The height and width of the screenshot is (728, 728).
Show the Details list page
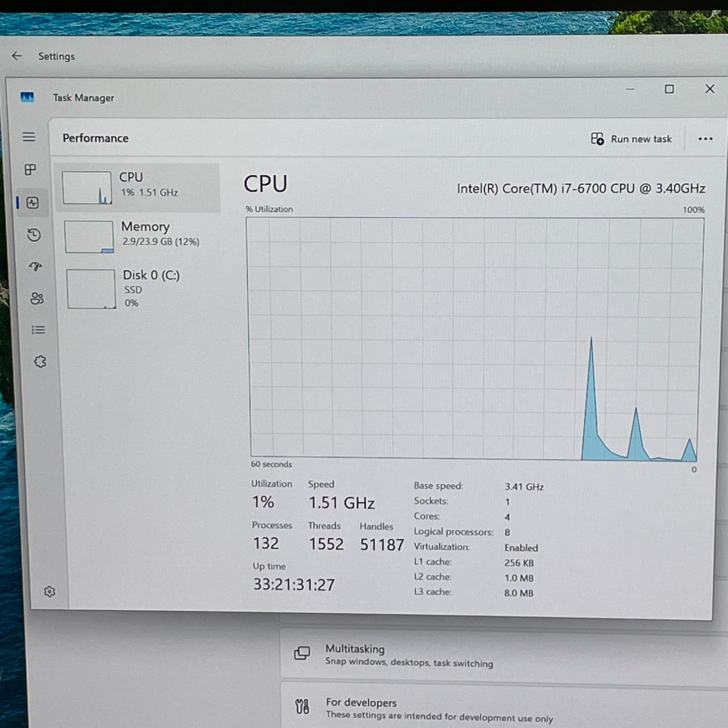click(38, 330)
